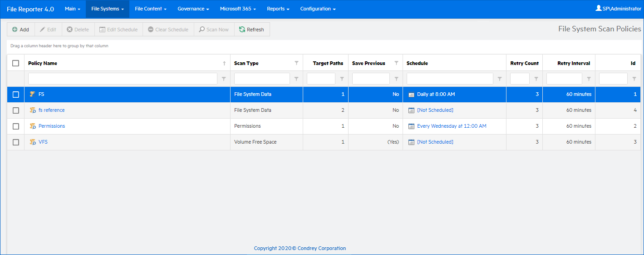Follow the Condrey Corporation copyright link

pos(300,248)
